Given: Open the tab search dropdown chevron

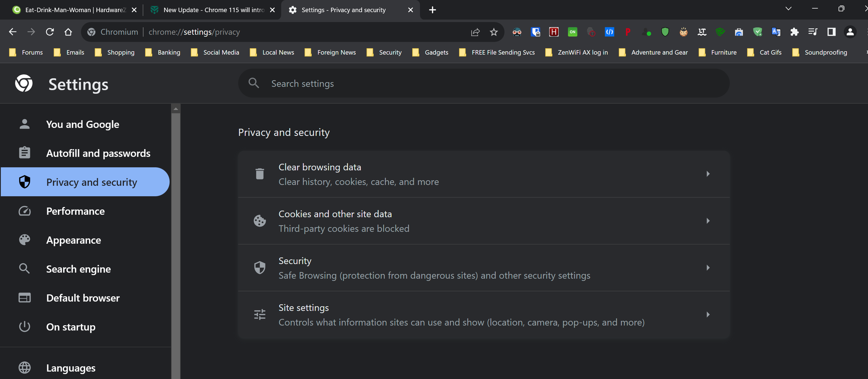Looking at the screenshot, I should 788,9.
